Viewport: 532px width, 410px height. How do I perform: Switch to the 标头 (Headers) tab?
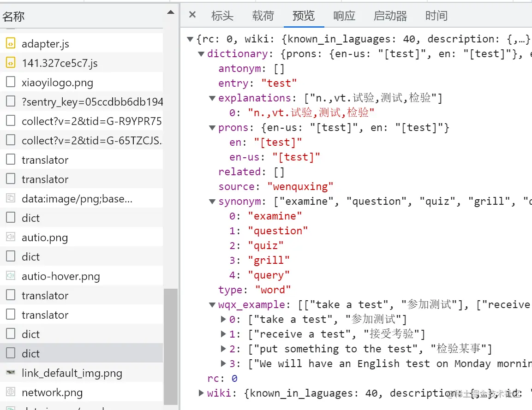click(x=222, y=16)
